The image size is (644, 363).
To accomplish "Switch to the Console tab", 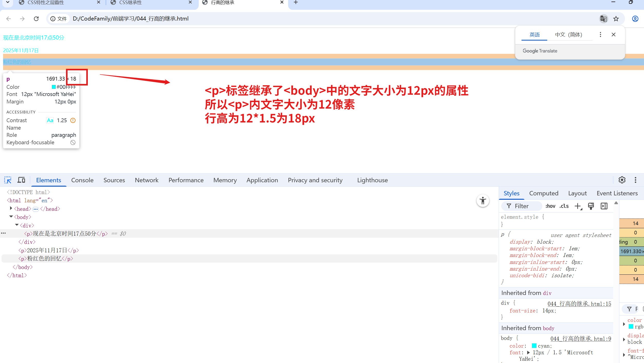I will click(x=82, y=180).
